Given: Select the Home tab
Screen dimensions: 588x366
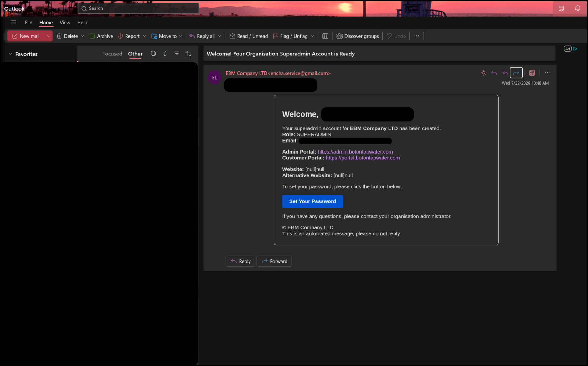Looking at the screenshot, I should click(46, 22).
